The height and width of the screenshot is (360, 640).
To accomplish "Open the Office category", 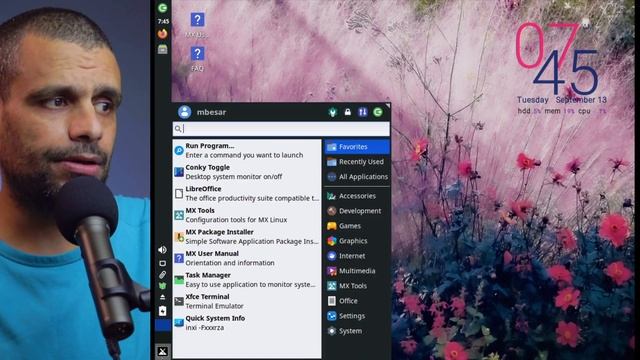I will 357,301.
